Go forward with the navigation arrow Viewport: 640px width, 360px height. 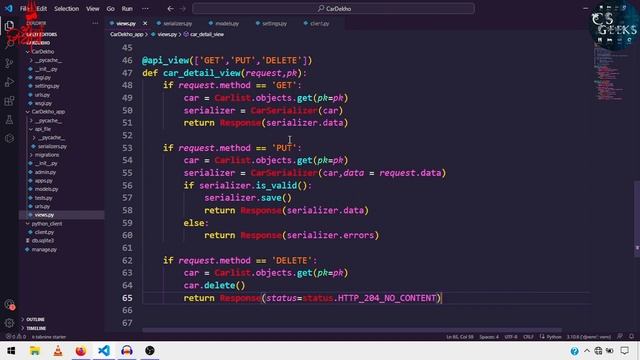[182, 9]
